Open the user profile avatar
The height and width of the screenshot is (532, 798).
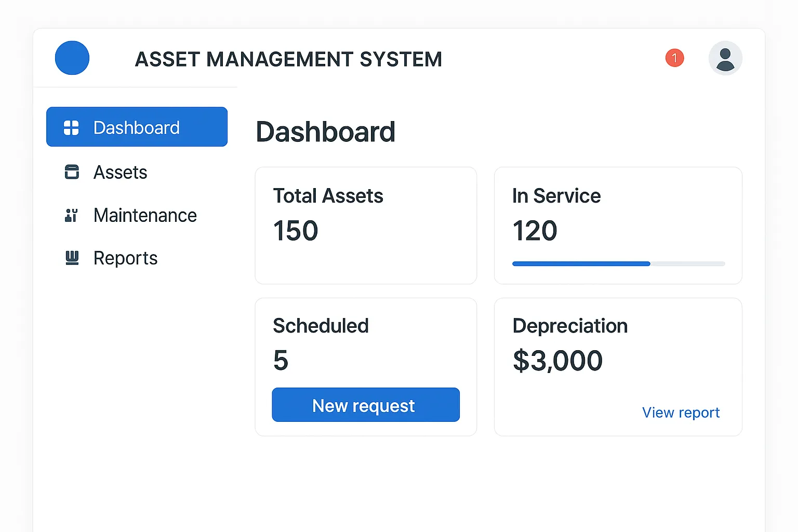725,58
